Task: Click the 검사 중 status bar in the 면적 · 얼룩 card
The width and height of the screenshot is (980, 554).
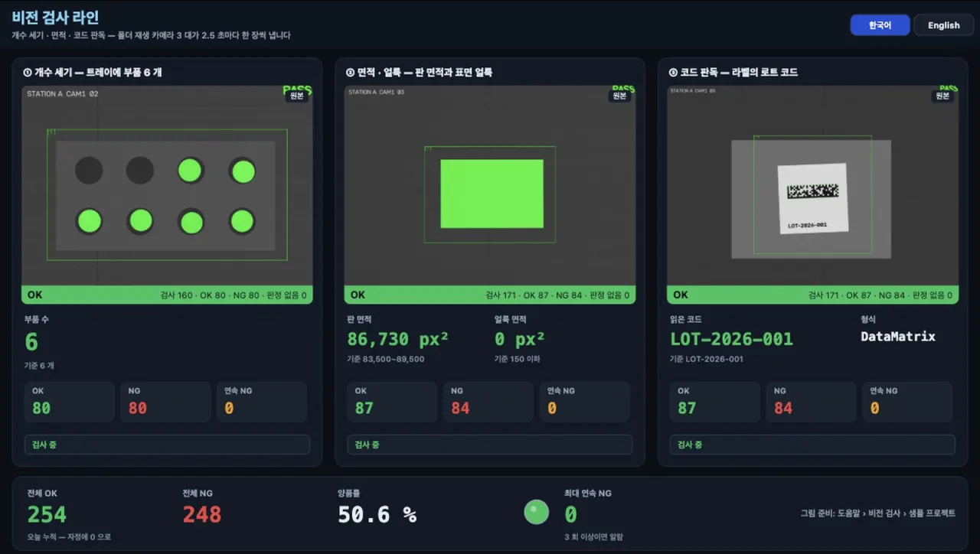Action: pyautogui.click(x=490, y=445)
